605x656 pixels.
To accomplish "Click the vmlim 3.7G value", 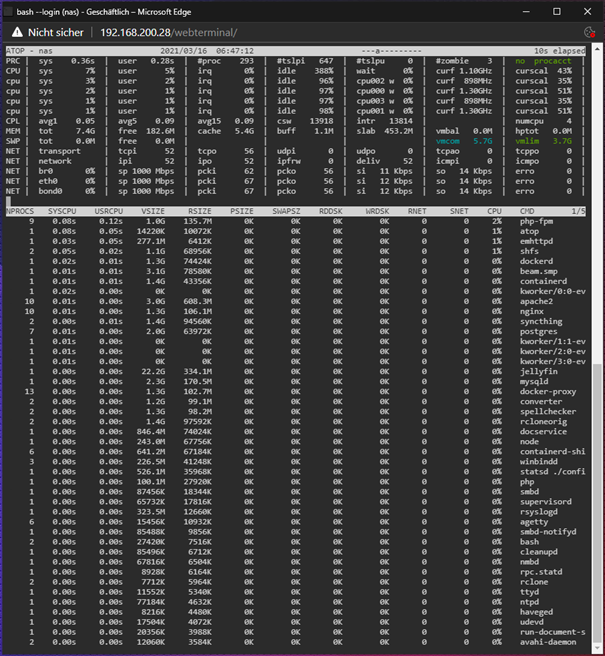I will (543, 141).
